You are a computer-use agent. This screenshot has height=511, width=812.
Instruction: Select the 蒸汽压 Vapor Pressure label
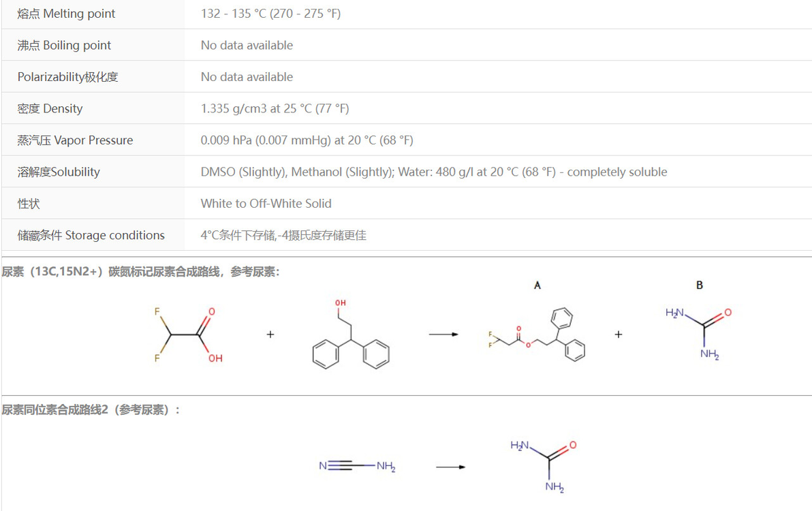tap(75, 140)
